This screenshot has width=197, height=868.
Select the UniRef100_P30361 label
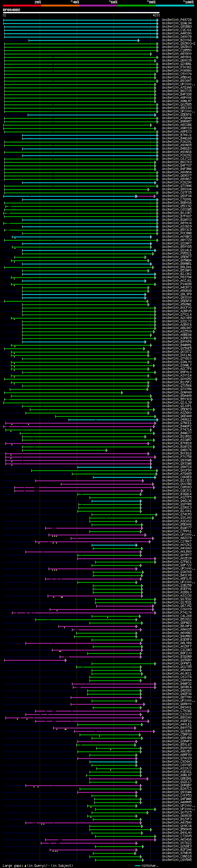click(x=177, y=67)
